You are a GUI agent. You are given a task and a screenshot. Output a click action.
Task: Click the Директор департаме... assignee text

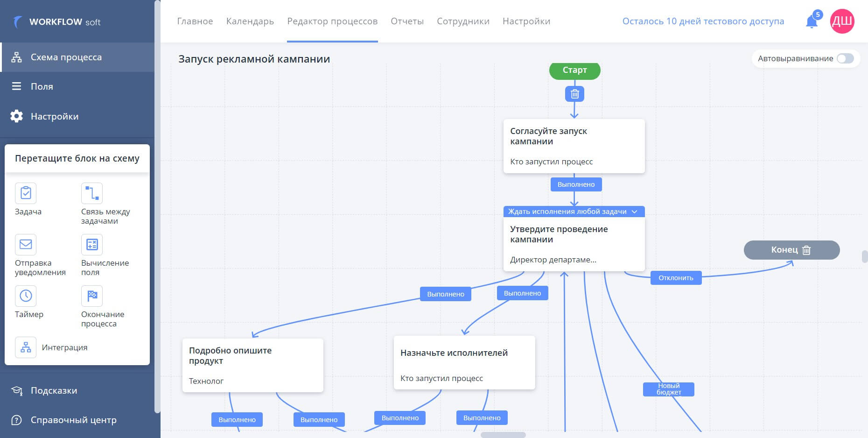pyautogui.click(x=553, y=260)
